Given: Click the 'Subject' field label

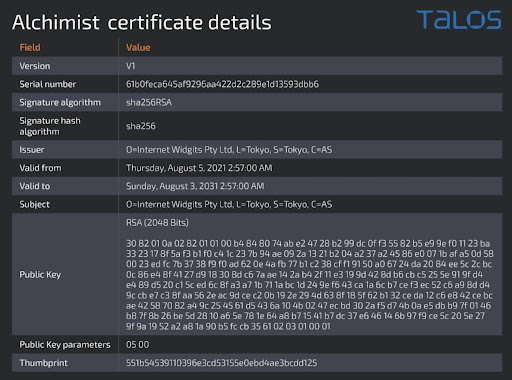Looking at the screenshot, I should click(34, 204).
